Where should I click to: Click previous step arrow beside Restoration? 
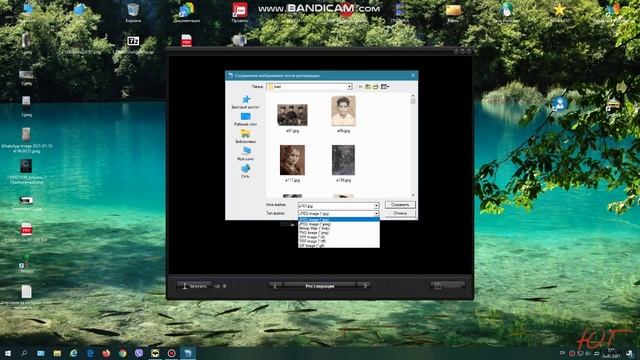pyautogui.click(x=276, y=286)
